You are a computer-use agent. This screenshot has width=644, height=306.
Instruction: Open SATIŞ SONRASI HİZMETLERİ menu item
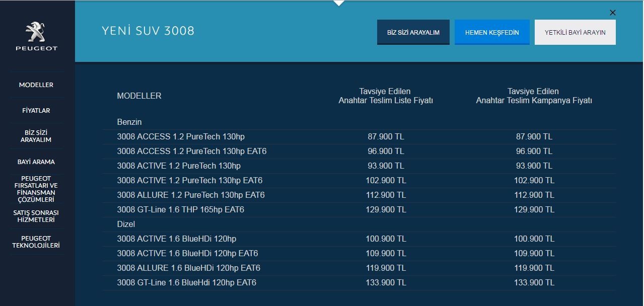click(x=36, y=216)
